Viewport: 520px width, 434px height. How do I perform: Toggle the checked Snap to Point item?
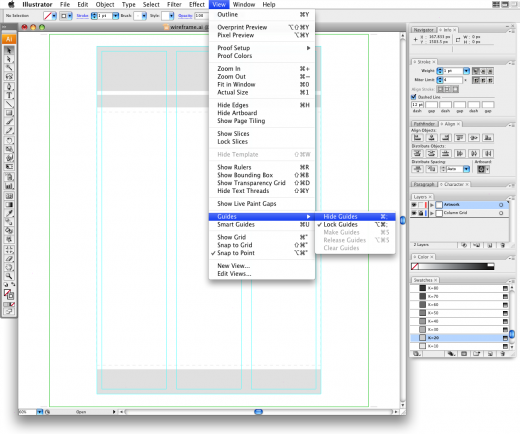coord(262,253)
